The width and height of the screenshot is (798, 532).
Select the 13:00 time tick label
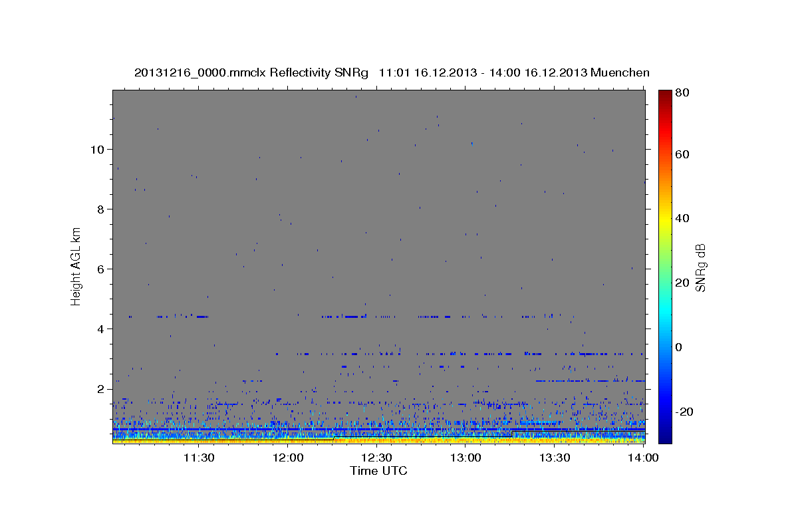pyautogui.click(x=465, y=457)
